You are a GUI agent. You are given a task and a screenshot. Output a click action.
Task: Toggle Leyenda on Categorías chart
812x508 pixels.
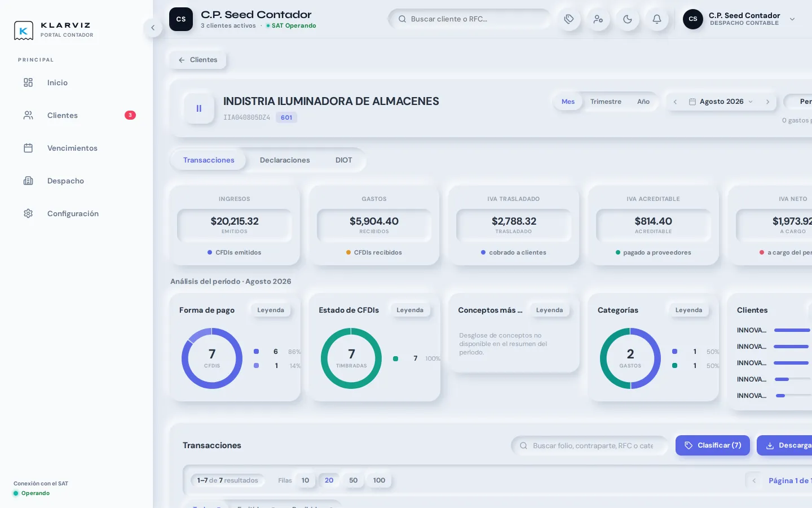pos(689,310)
